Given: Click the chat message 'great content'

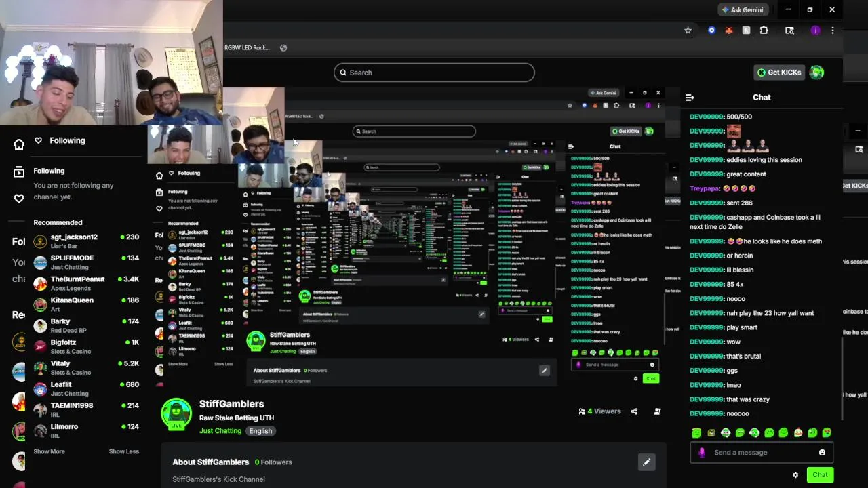Looking at the screenshot, I should [x=746, y=174].
